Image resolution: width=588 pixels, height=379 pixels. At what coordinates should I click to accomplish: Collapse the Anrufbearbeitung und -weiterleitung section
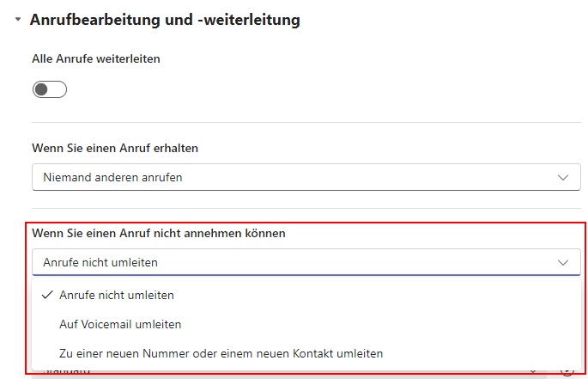[x=18, y=19]
